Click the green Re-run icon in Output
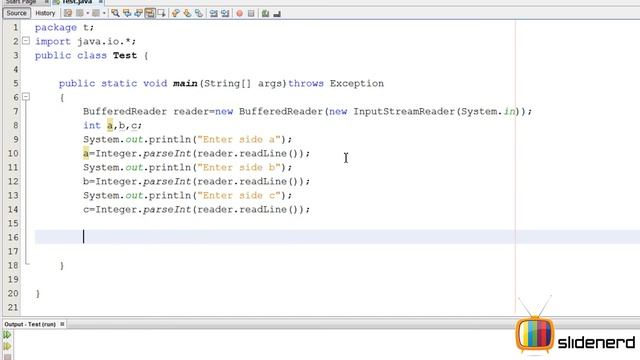 point(7,335)
